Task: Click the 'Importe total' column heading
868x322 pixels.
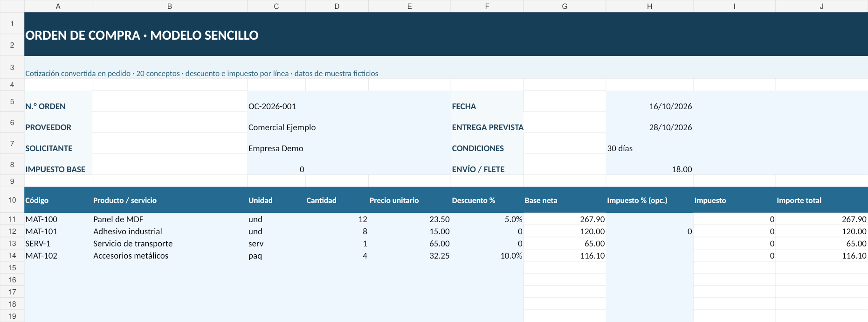Action: click(x=822, y=200)
